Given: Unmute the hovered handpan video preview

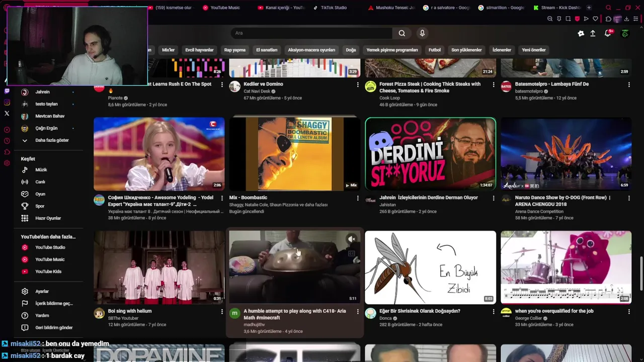Looking at the screenshot, I should click(x=352, y=239).
